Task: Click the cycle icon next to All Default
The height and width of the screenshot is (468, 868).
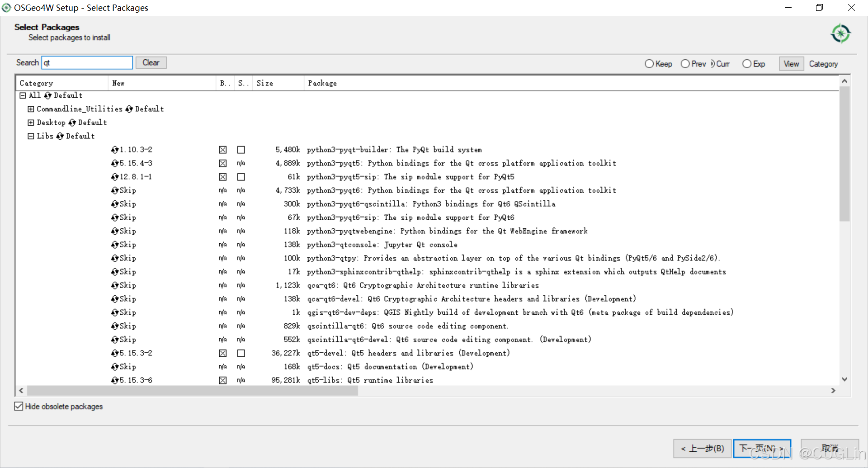Action: (x=48, y=95)
